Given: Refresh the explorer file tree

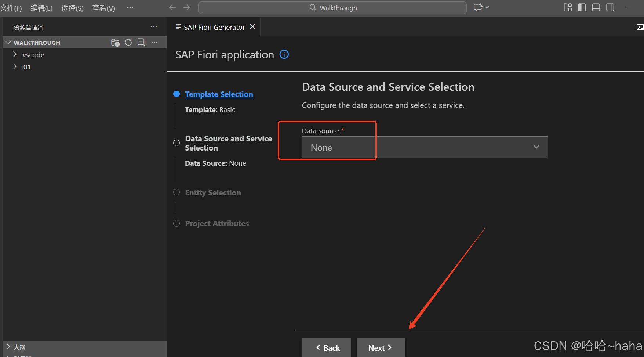Looking at the screenshot, I should pyautogui.click(x=128, y=42).
